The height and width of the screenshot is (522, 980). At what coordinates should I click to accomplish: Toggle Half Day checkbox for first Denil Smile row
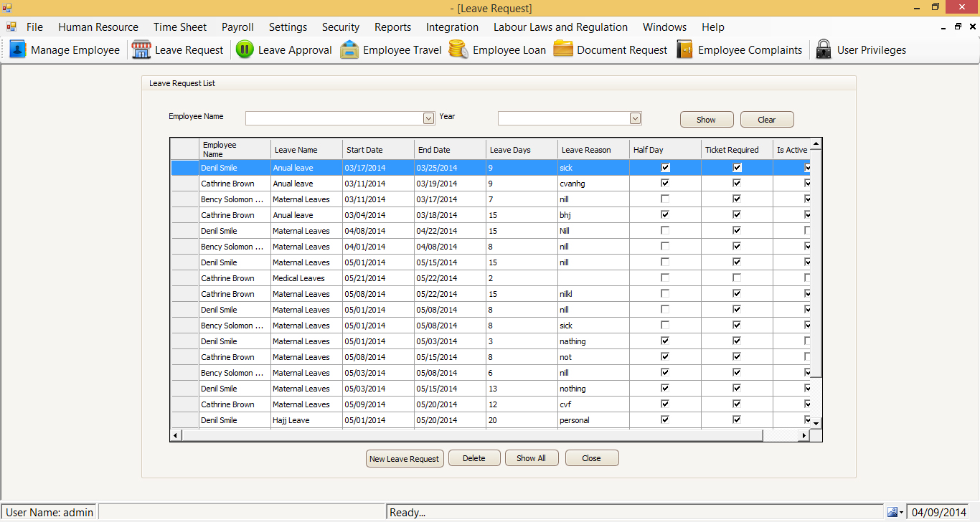[x=665, y=168]
